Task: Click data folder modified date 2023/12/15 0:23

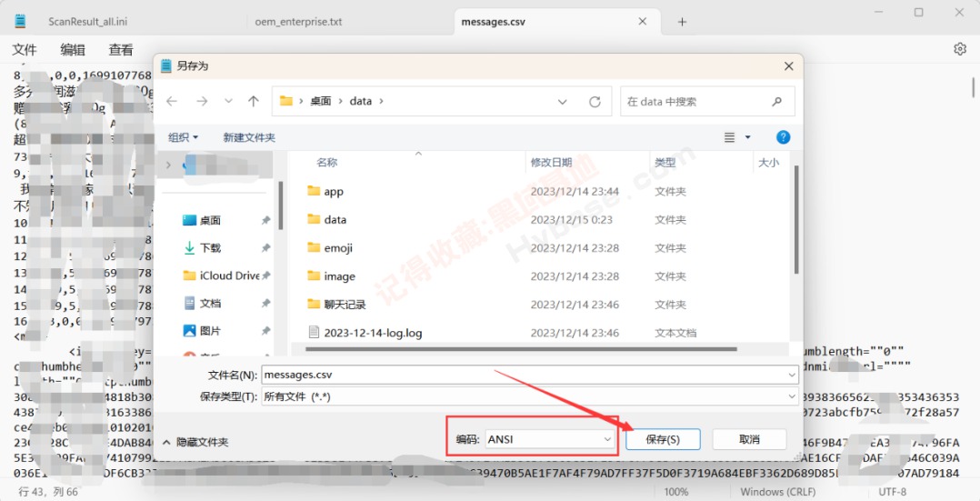Action: click(572, 219)
